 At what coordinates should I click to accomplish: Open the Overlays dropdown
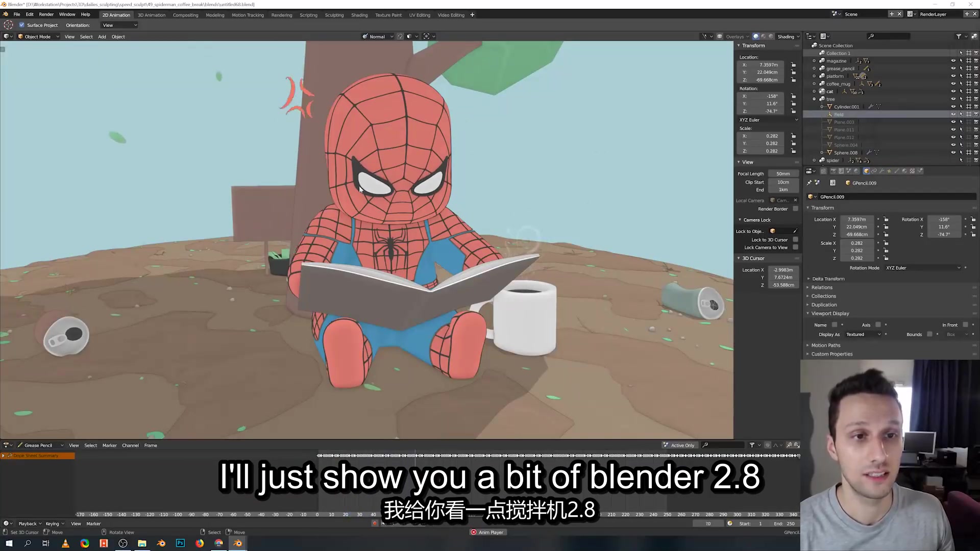pos(737,37)
